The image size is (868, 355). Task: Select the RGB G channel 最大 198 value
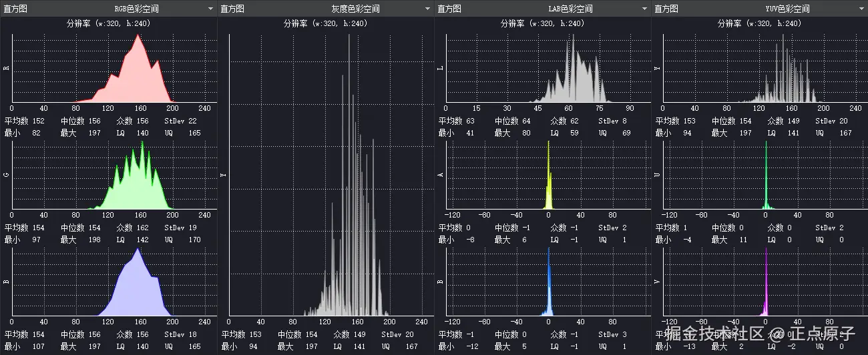click(x=93, y=240)
